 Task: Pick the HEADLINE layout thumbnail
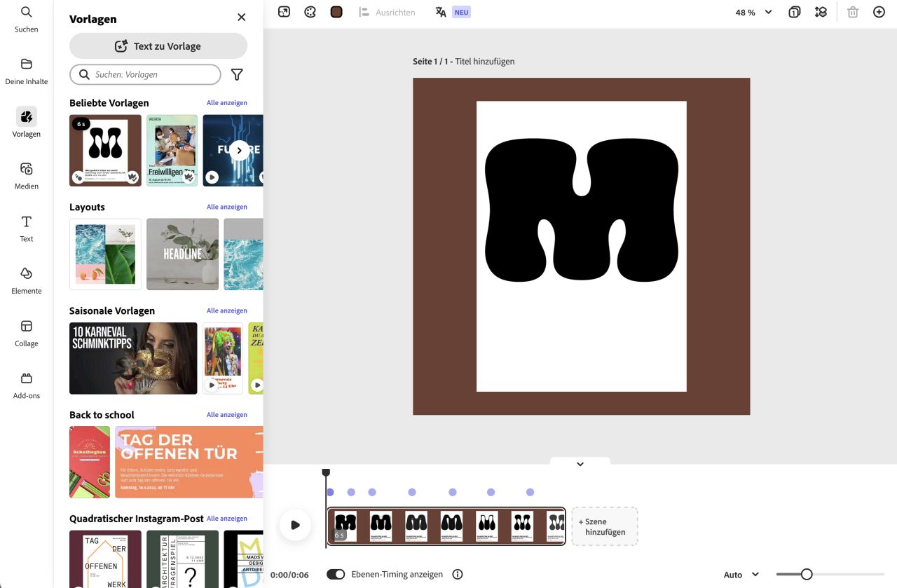coord(182,254)
